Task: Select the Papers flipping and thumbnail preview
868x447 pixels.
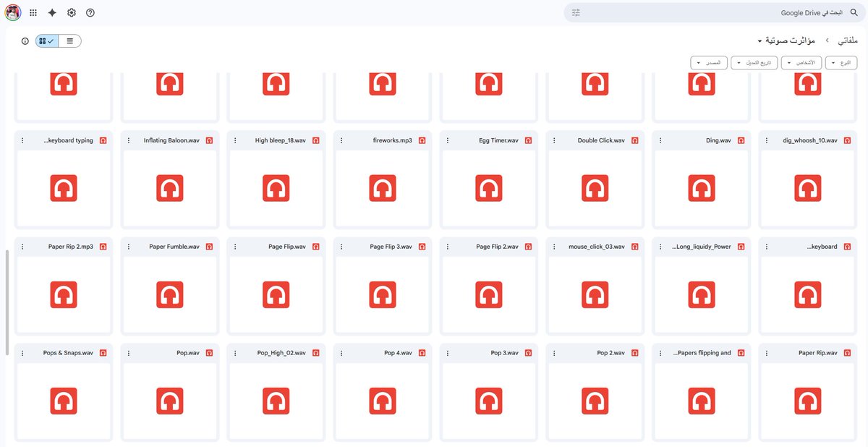Action: pos(702,401)
